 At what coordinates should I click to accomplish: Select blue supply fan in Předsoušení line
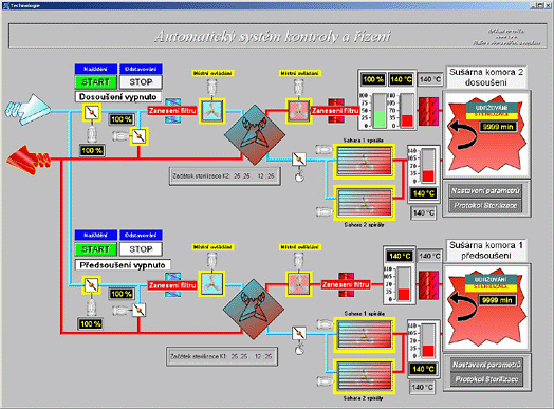[x=212, y=284]
